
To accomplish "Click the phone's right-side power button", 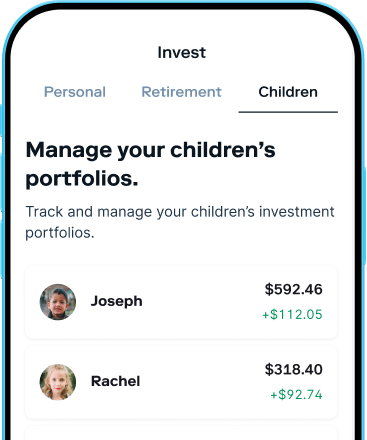I will pyautogui.click(x=365, y=217).
